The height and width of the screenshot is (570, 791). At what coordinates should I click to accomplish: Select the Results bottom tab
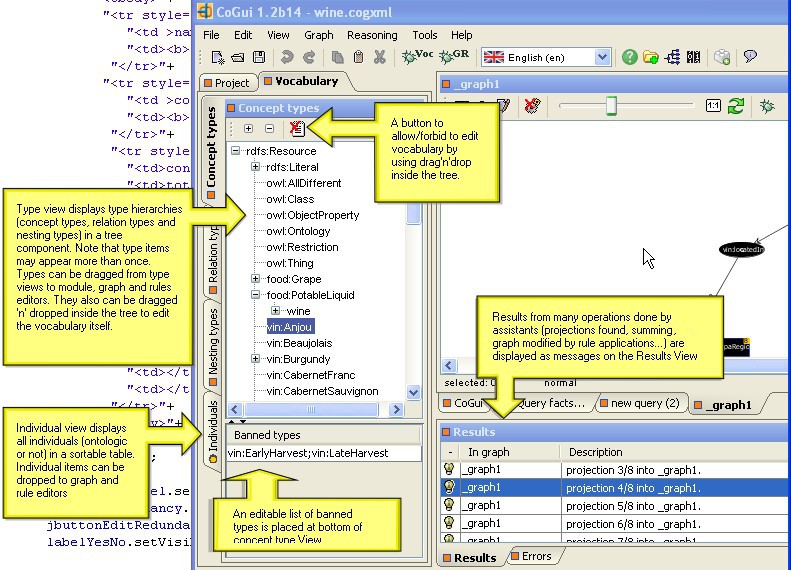(x=470, y=557)
